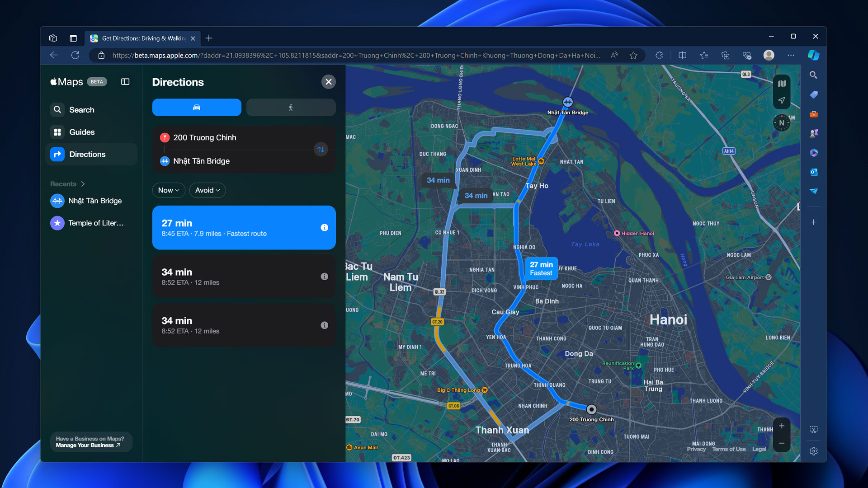Click the 200 Truong Chinh origin marker

(591, 409)
